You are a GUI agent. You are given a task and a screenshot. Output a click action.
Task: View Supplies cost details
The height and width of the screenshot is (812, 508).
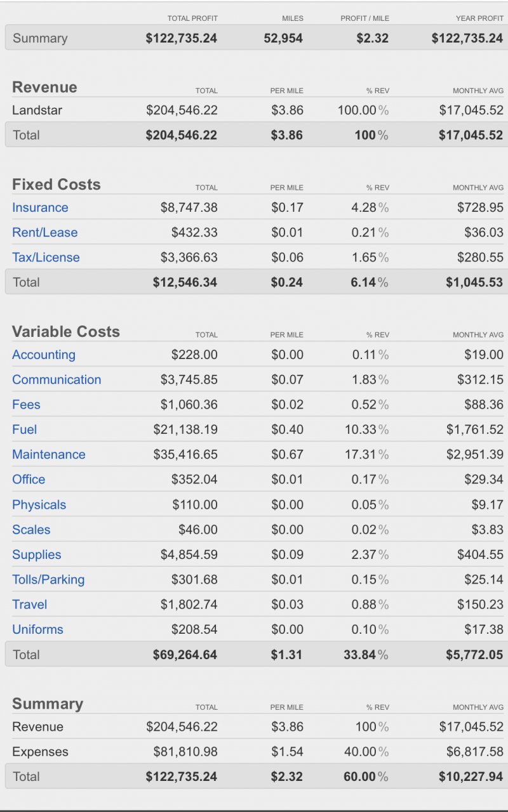pos(37,554)
